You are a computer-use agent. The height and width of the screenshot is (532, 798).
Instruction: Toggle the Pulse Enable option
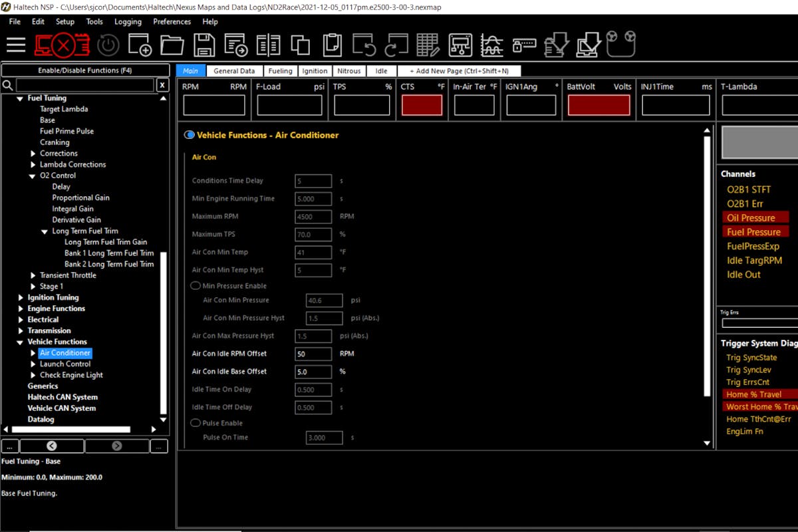click(x=196, y=423)
